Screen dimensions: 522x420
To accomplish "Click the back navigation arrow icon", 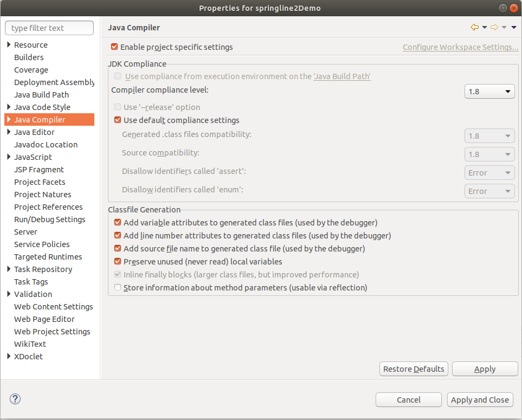I will 475,28.
